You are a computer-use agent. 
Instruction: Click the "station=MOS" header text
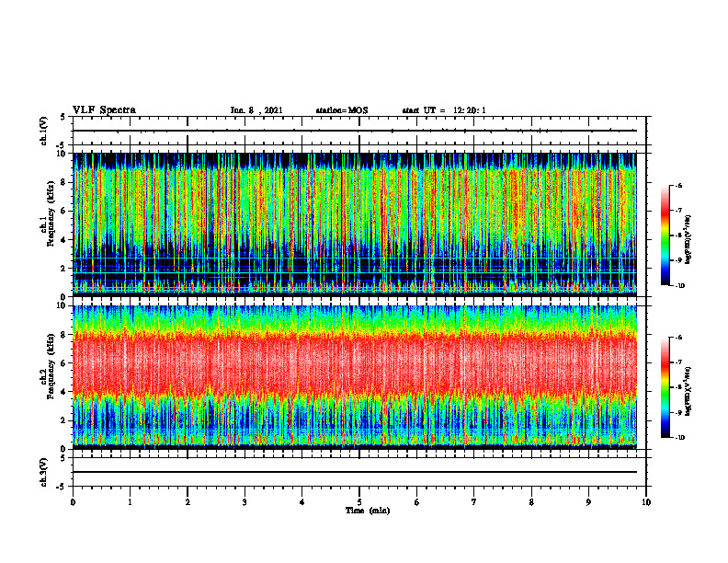point(342,110)
